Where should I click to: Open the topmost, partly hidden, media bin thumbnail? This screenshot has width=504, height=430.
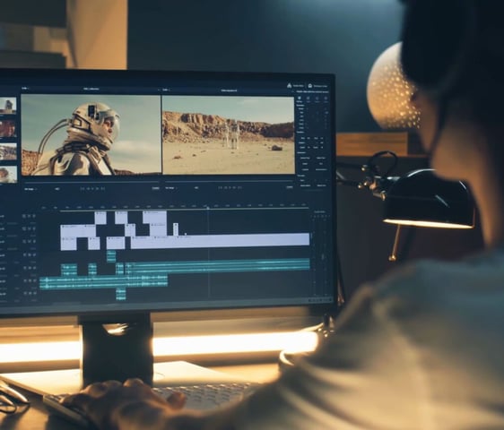point(8,106)
